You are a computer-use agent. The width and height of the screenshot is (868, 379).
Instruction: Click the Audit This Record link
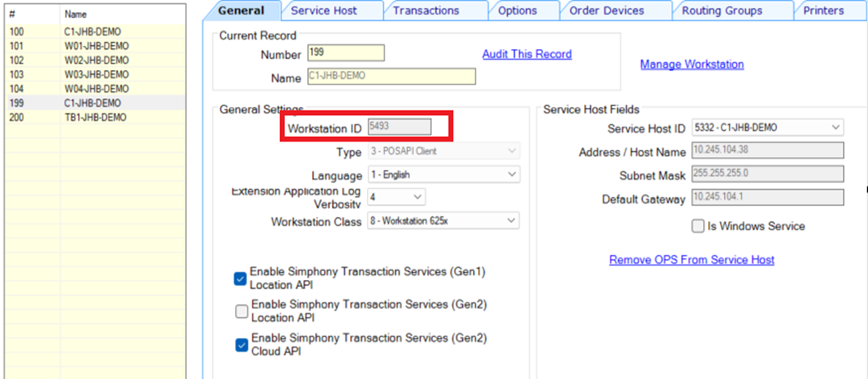526,55
